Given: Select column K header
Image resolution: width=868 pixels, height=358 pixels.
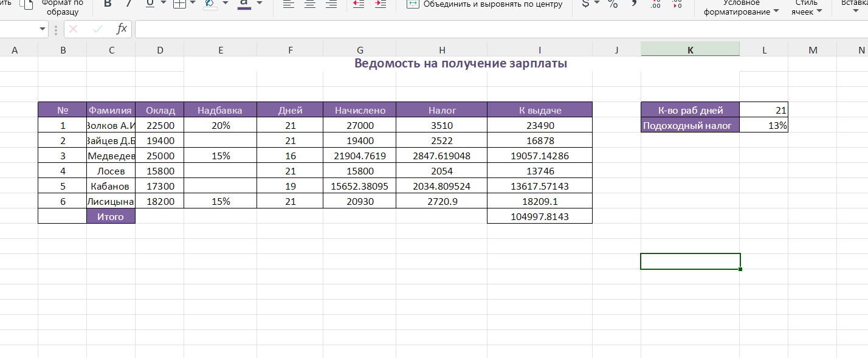Looking at the screenshot, I should (x=690, y=50).
